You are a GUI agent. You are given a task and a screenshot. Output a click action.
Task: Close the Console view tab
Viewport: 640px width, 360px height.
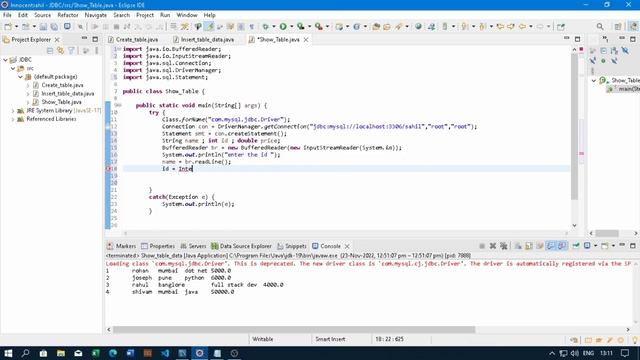(347, 246)
